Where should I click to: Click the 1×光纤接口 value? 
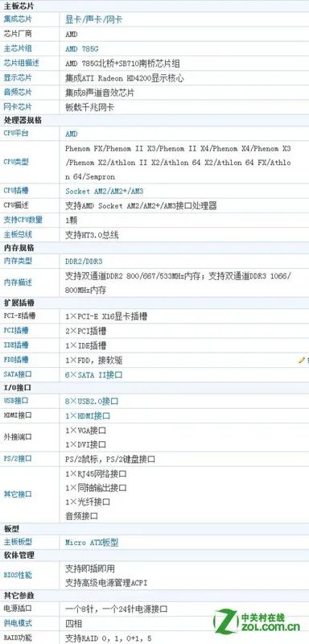[88, 502]
